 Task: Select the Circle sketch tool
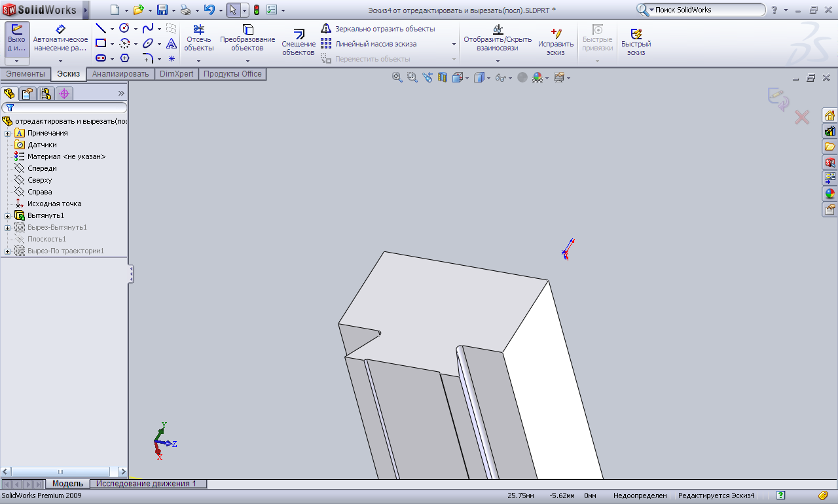click(124, 28)
